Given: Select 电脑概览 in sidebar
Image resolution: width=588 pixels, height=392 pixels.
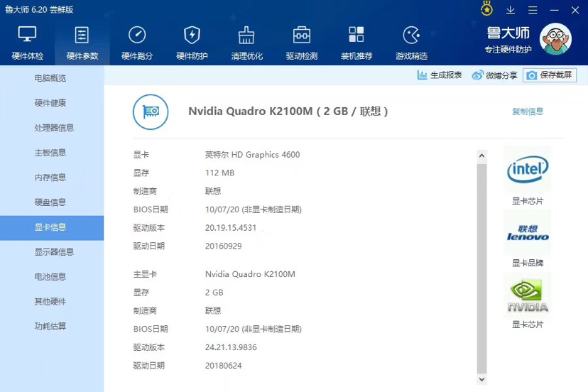Looking at the screenshot, I should [50, 78].
